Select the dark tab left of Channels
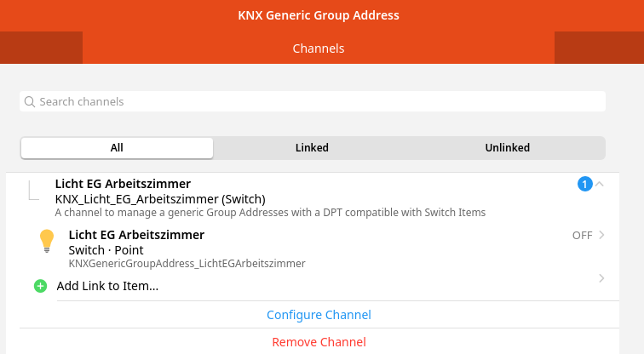The width and height of the screenshot is (644, 354). 41,49
